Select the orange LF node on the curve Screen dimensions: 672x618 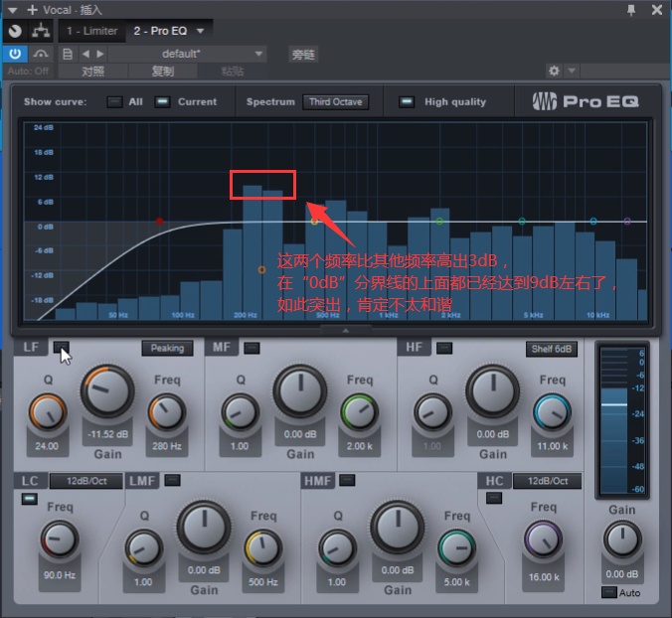(261, 270)
